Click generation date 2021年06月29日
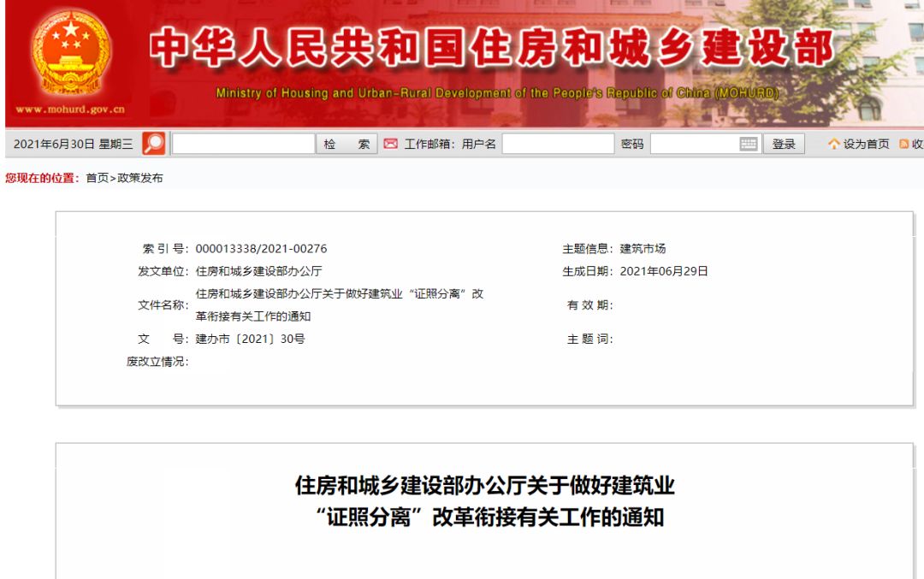This screenshot has width=924, height=579. 664,271
